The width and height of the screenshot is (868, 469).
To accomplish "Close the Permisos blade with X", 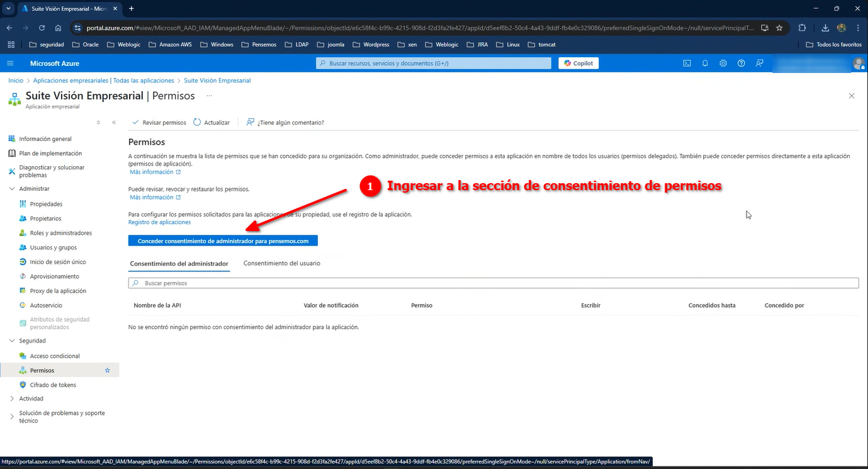I will [x=852, y=96].
